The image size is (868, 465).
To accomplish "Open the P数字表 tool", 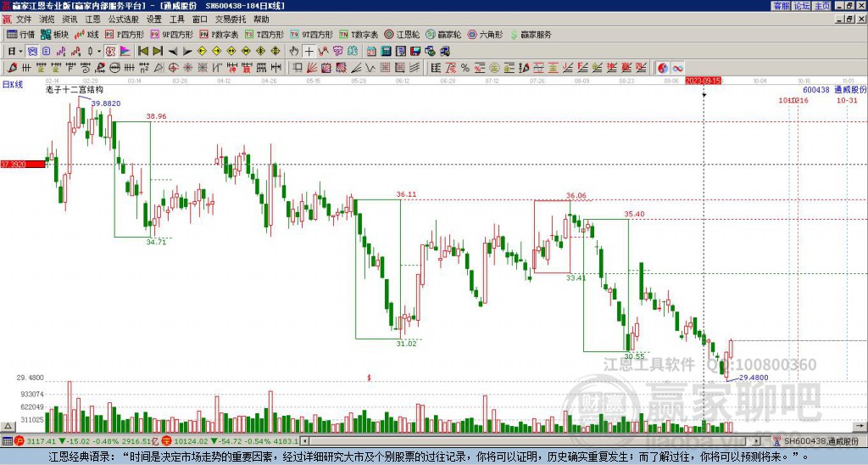I will [220, 34].
